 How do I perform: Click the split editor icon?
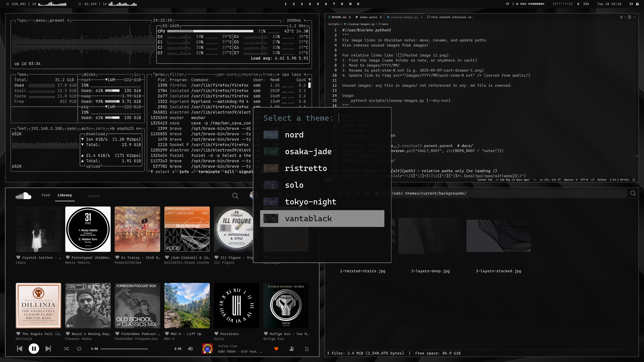coord(630,17)
